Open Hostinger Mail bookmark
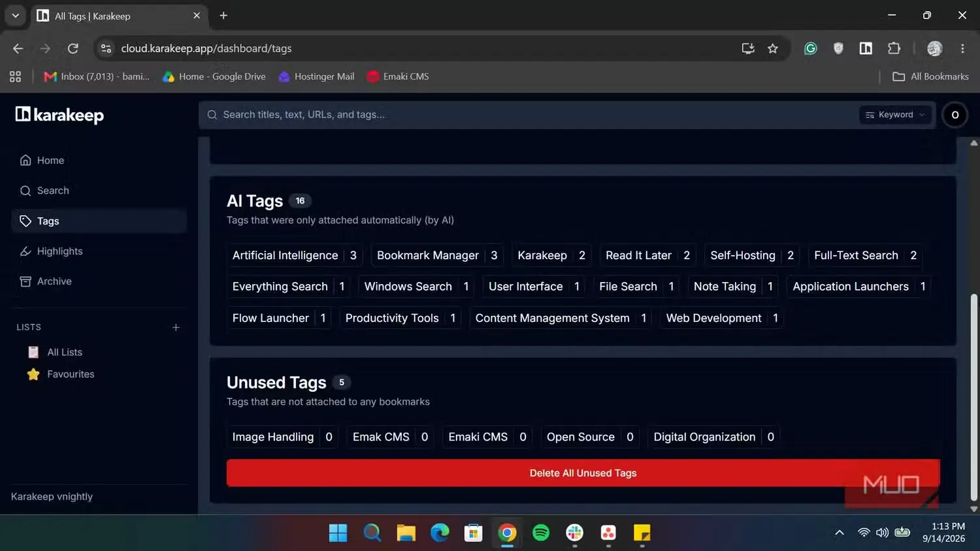 [x=316, y=76]
